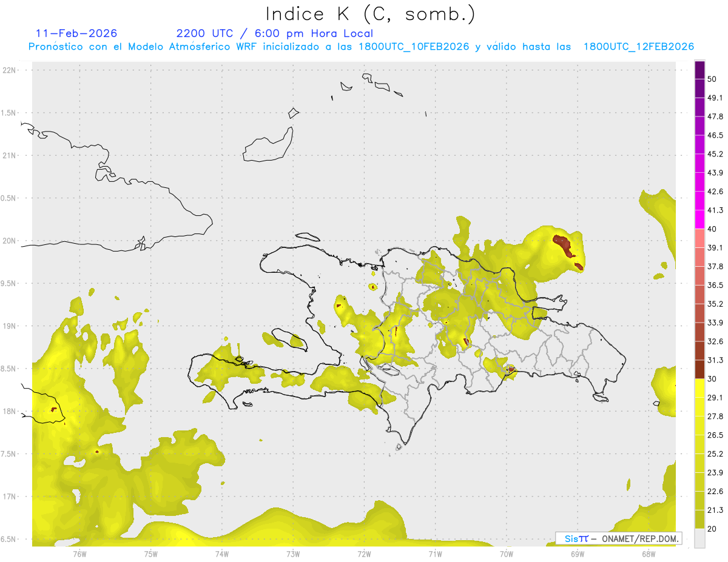Viewport: 728px width, 562px height.
Task: Click the salmon swatch between 39.1 and 40
Action: click(699, 238)
